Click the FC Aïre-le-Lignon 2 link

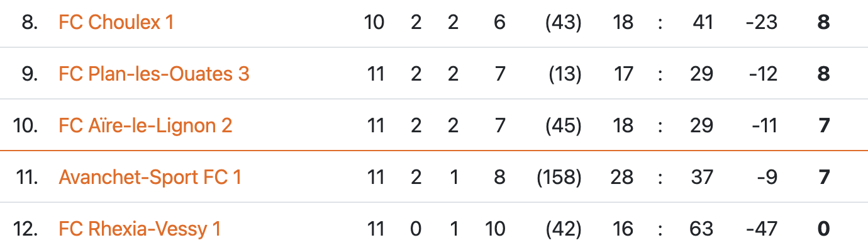click(145, 126)
